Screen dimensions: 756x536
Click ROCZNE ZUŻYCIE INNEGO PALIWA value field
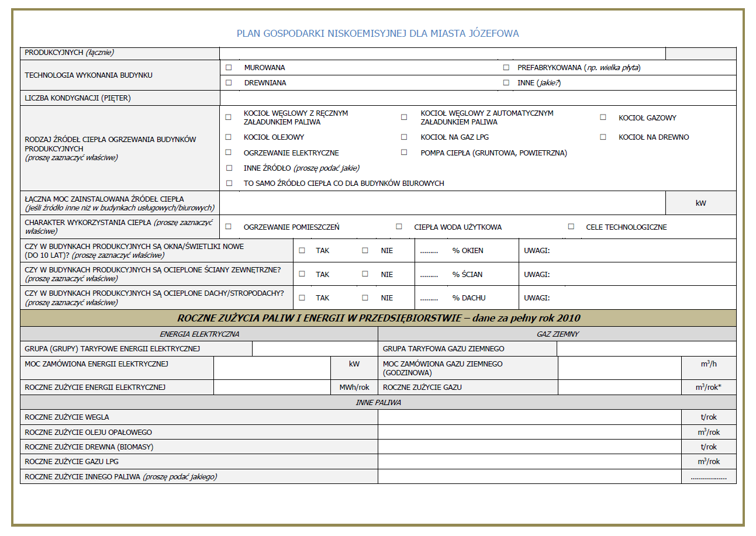point(530,476)
